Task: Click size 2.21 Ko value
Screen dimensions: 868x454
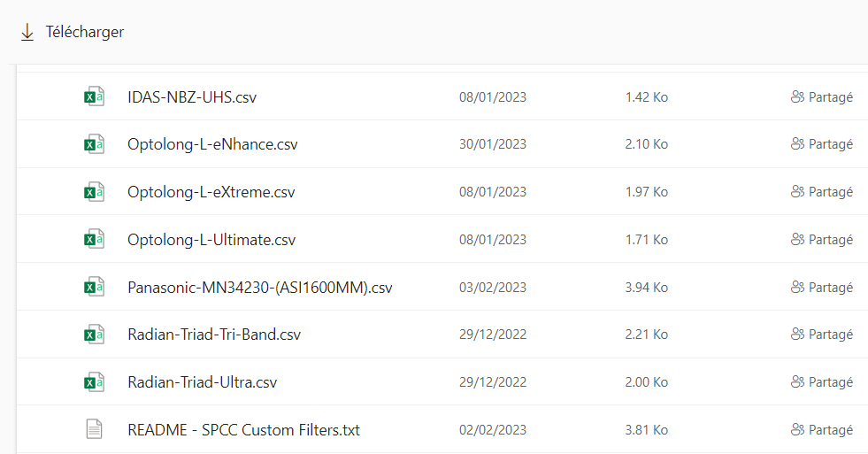Action: pos(647,335)
